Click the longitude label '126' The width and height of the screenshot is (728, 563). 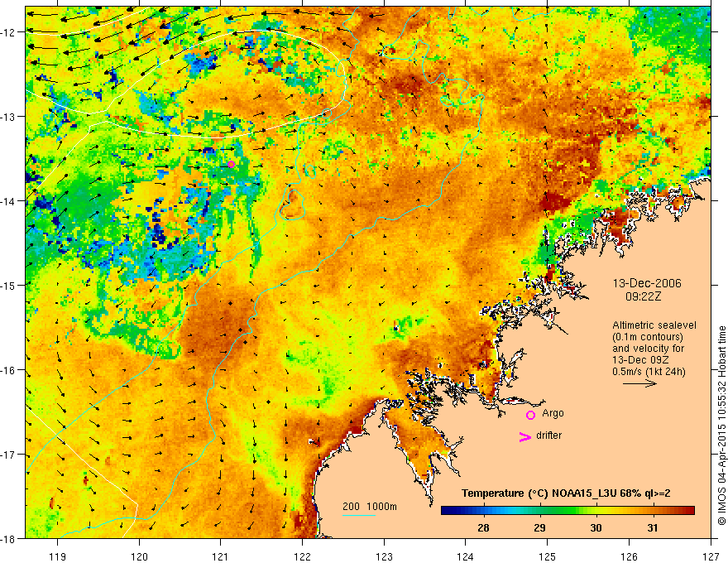[629, 556]
